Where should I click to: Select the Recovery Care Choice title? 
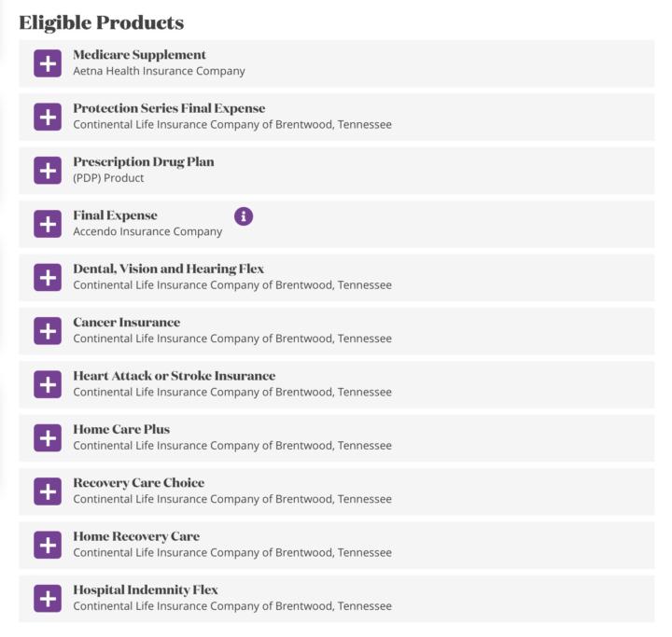138,483
